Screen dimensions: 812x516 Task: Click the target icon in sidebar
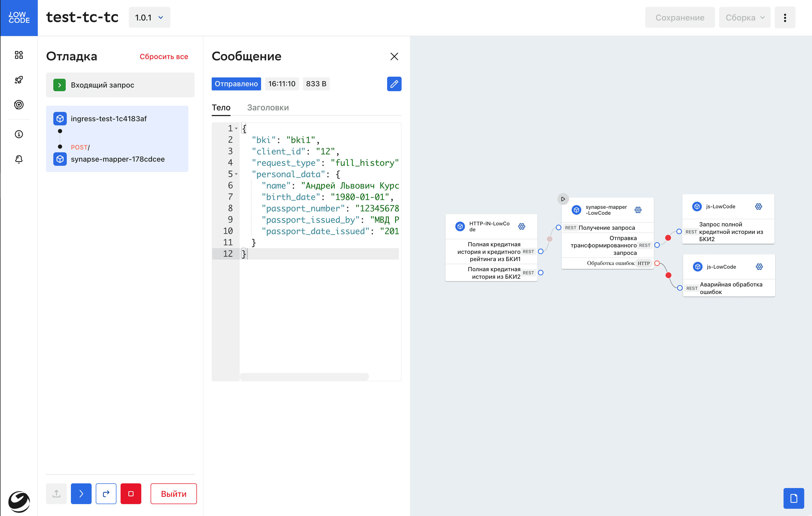pos(19,105)
